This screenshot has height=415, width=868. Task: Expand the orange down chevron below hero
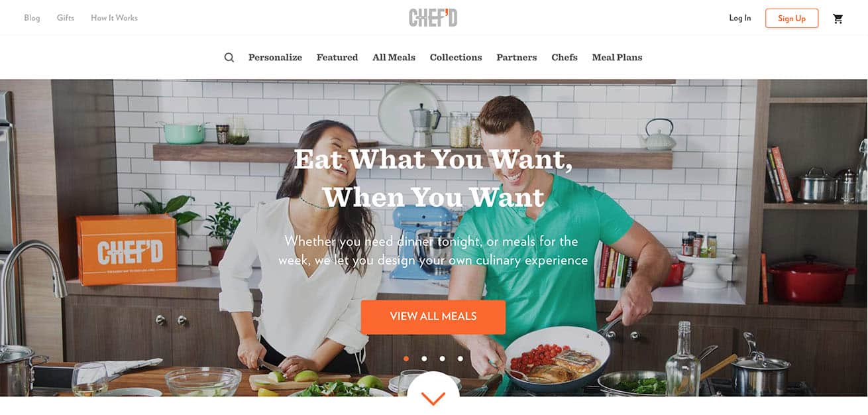coord(433,398)
